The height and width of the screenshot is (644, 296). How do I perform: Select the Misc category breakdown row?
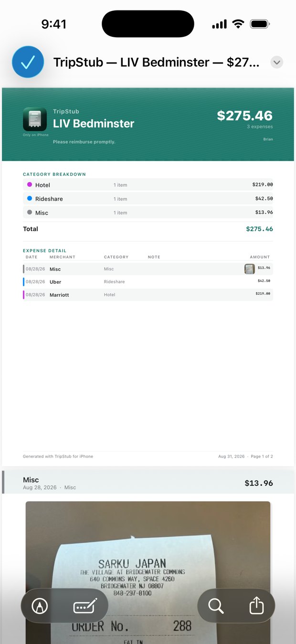(148, 213)
